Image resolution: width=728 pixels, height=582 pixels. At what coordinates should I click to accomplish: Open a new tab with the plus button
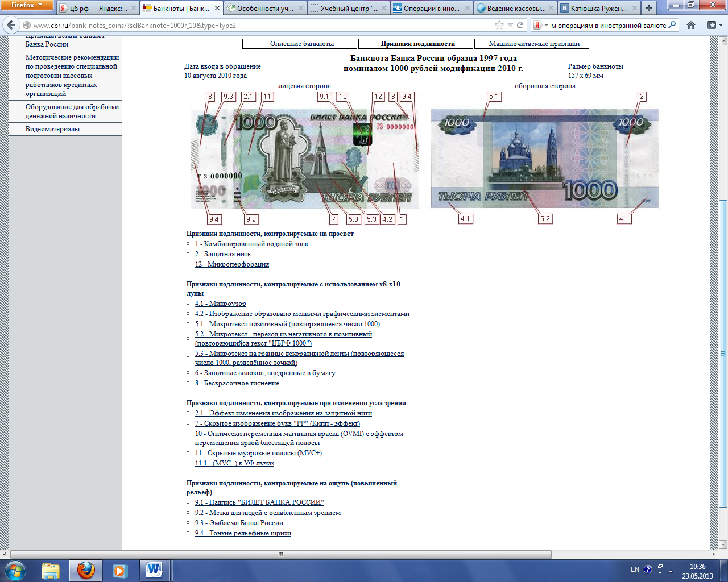pos(649,8)
